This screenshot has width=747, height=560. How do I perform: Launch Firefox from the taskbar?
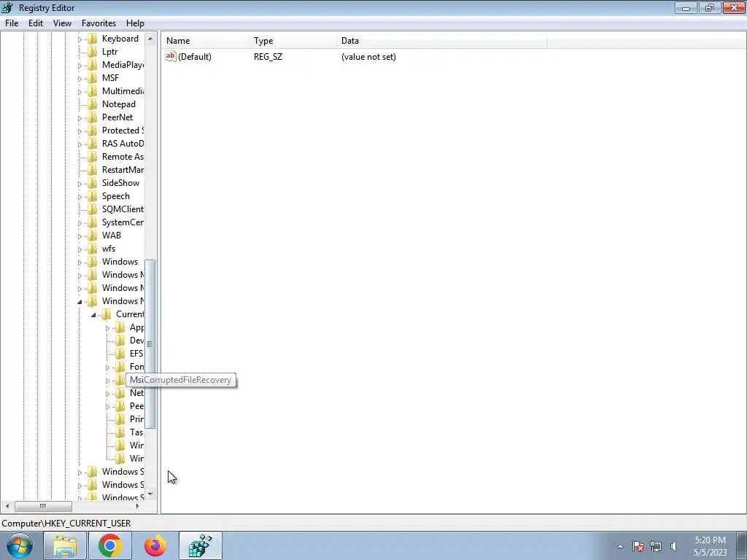click(155, 545)
